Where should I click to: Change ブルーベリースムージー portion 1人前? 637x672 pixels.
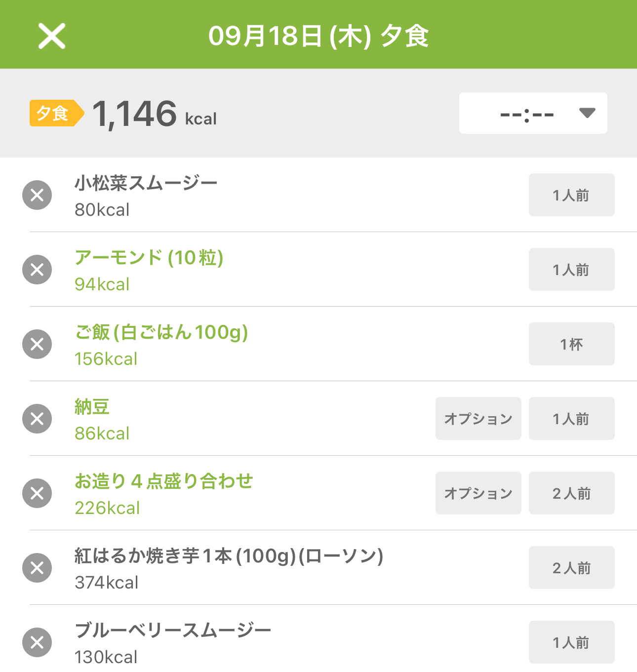point(572,642)
